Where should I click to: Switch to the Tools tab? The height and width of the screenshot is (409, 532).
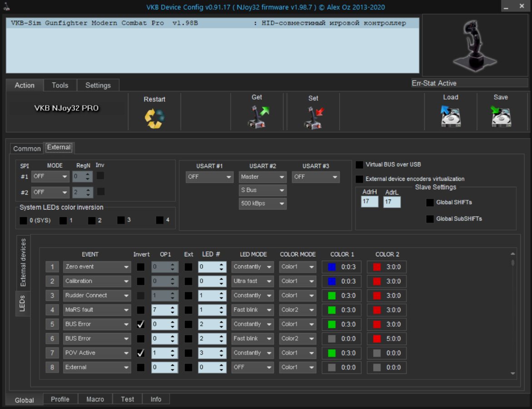click(60, 85)
